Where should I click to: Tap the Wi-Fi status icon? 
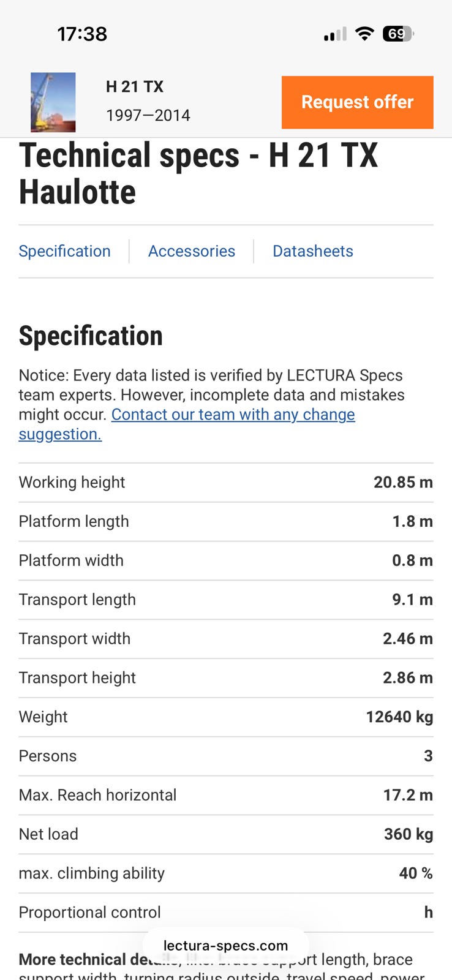(x=364, y=34)
